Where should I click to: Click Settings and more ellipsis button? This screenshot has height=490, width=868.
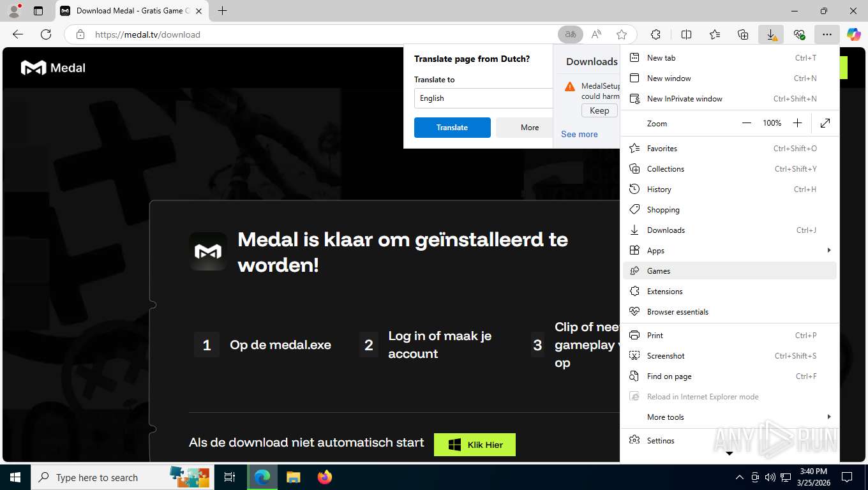pos(827,34)
